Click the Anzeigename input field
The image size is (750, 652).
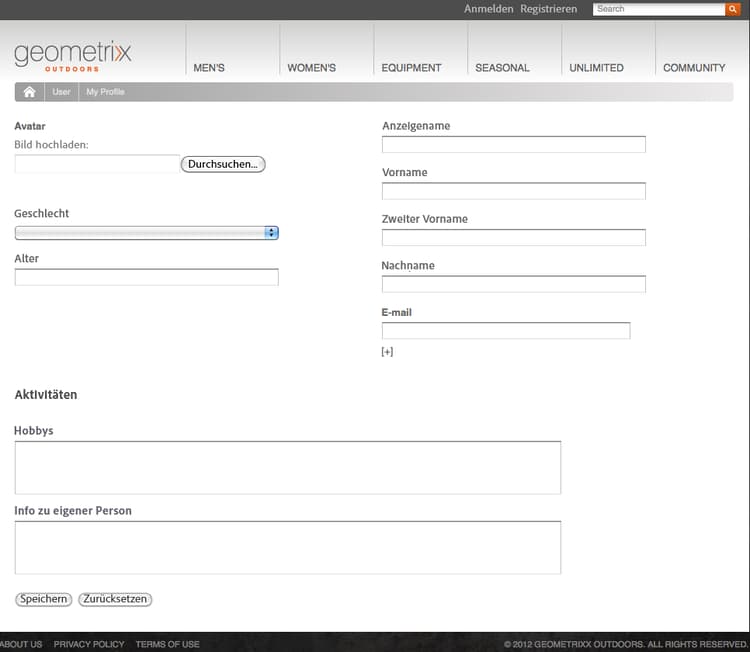click(x=514, y=144)
